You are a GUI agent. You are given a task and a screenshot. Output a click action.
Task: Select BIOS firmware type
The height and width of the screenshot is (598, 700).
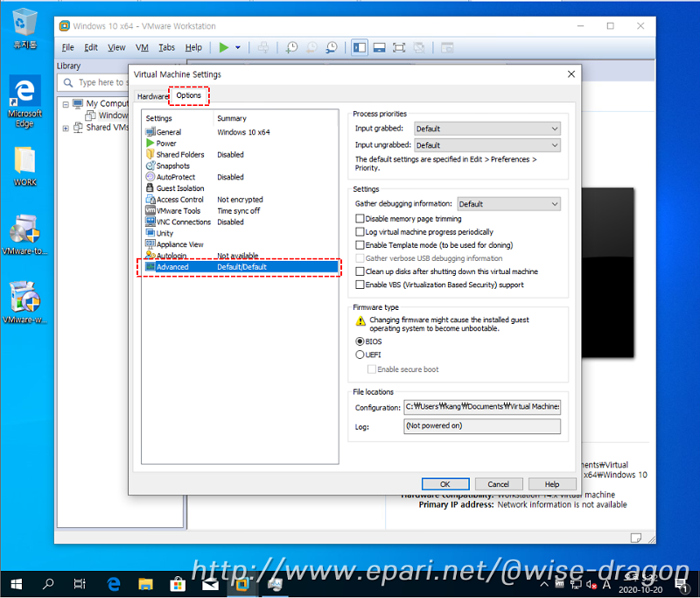click(360, 341)
